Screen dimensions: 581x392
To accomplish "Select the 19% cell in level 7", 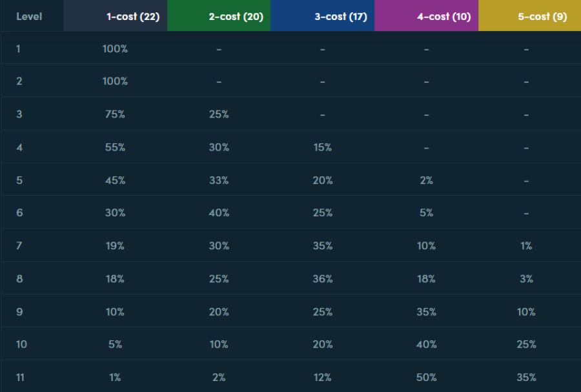I will click(115, 245).
